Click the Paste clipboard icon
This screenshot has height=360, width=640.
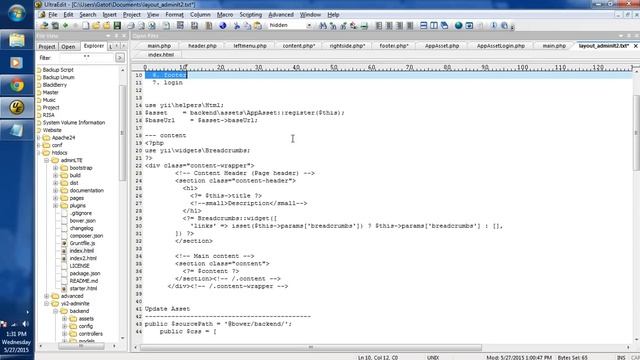[x=258, y=26]
